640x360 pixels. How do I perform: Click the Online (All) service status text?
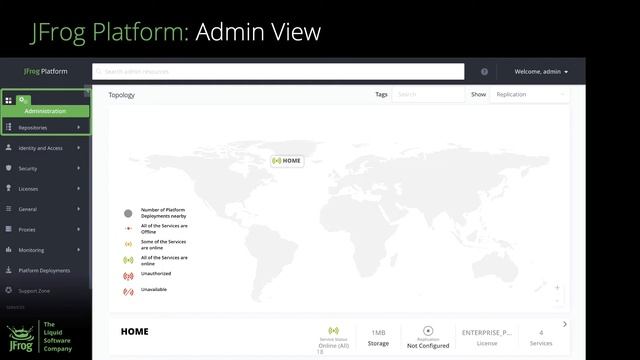(x=333, y=346)
